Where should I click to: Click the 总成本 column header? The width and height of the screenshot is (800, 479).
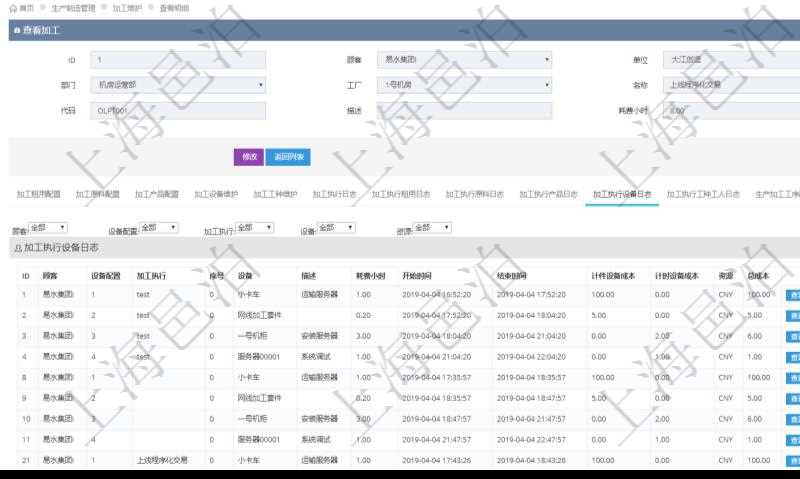point(758,276)
